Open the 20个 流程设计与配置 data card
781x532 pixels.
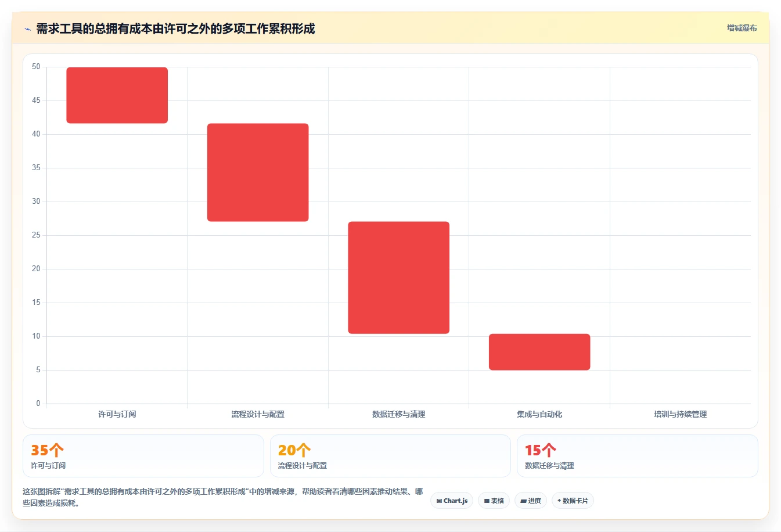390,456
